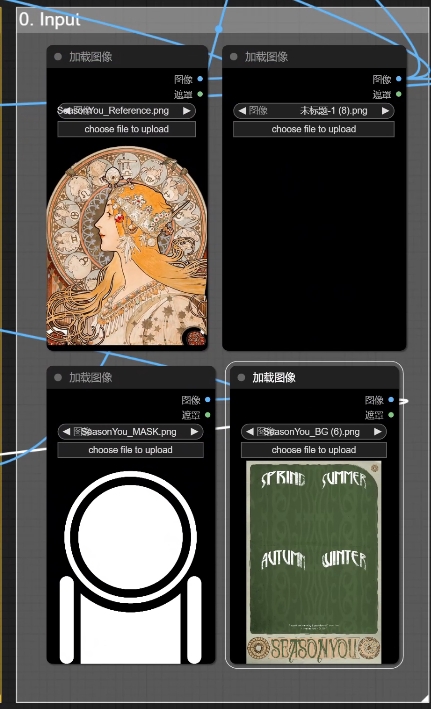Select next image after SeasonYou_MASK.png

coord(194,431)
